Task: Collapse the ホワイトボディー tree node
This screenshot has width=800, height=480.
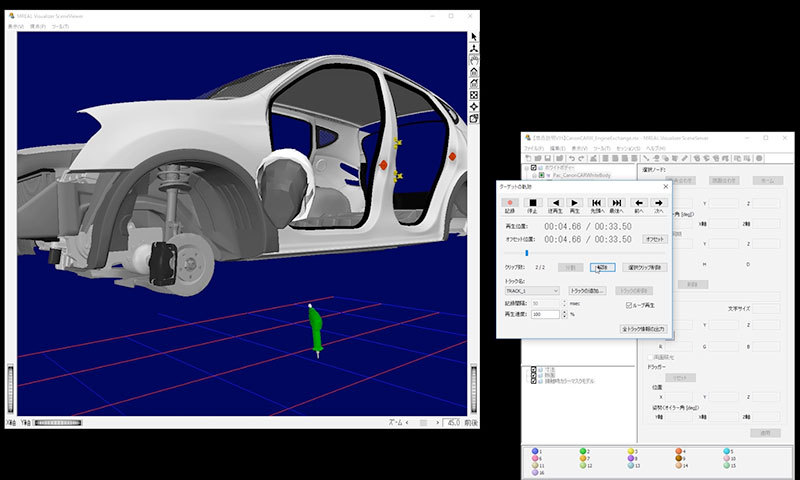Action: point(527,167)
